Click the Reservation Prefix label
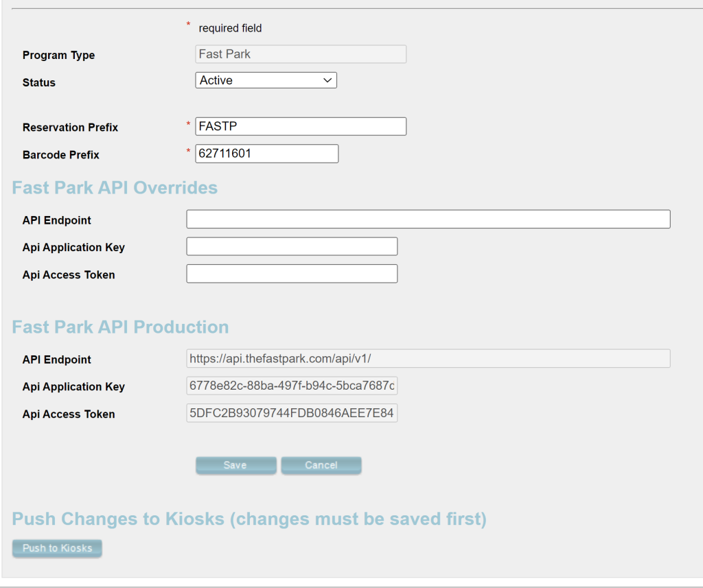Image resolution: width=703 pixels, height=588 pixels. point(71,128)
